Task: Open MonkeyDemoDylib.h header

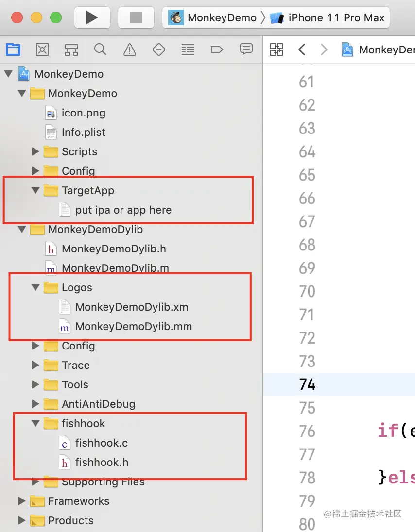Action: 105,249
